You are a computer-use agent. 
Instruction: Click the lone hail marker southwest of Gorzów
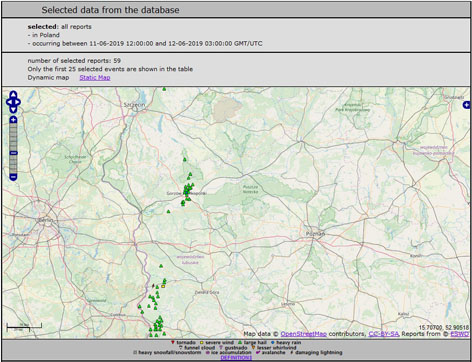[x=168, y=211]
